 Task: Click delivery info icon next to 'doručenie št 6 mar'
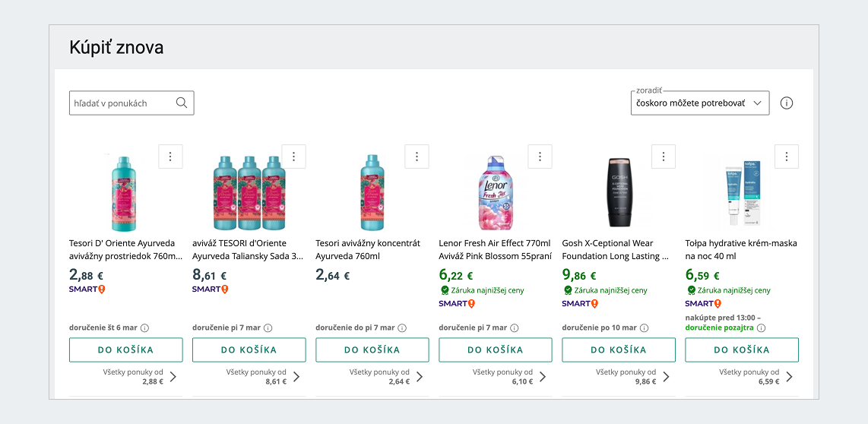coord(144,328)
